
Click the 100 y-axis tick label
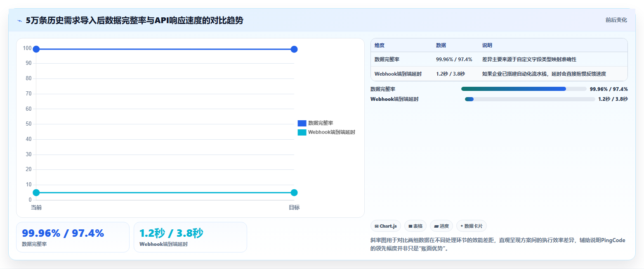[27, 48]
